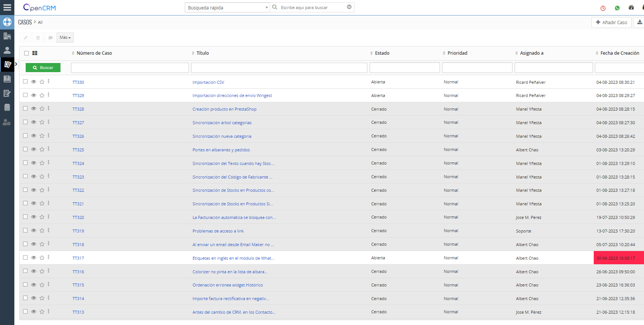Click Añadir Caso button
Viewport: 644px width, 325px height.
(611, 22)
